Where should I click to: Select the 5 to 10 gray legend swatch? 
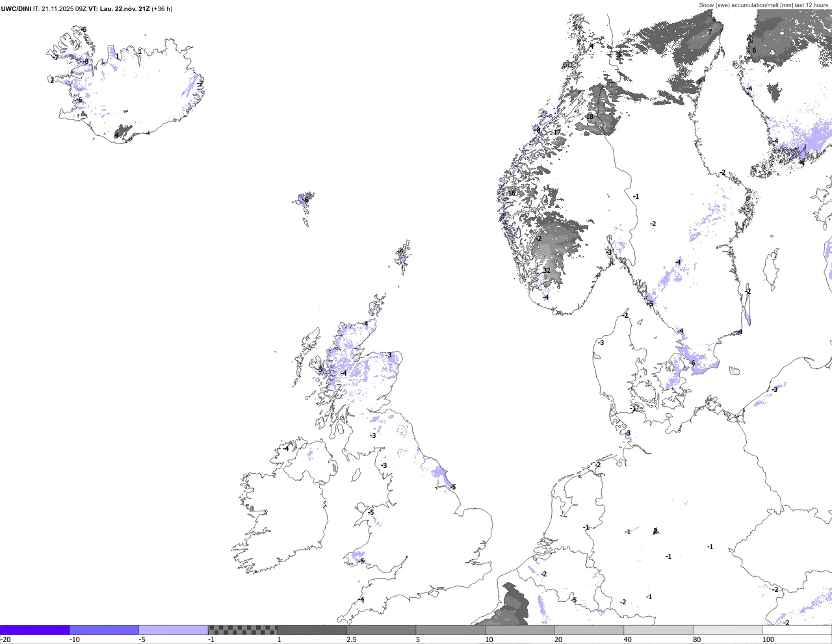point(450,630)
